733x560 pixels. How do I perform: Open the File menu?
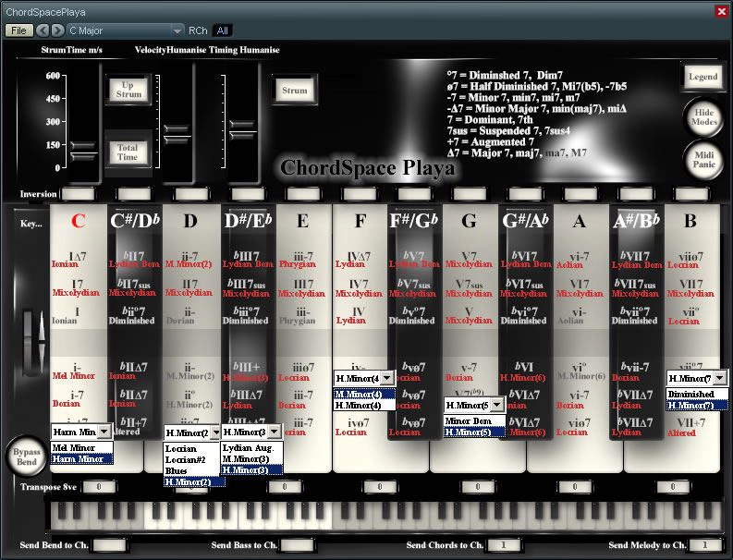[18, 30]
